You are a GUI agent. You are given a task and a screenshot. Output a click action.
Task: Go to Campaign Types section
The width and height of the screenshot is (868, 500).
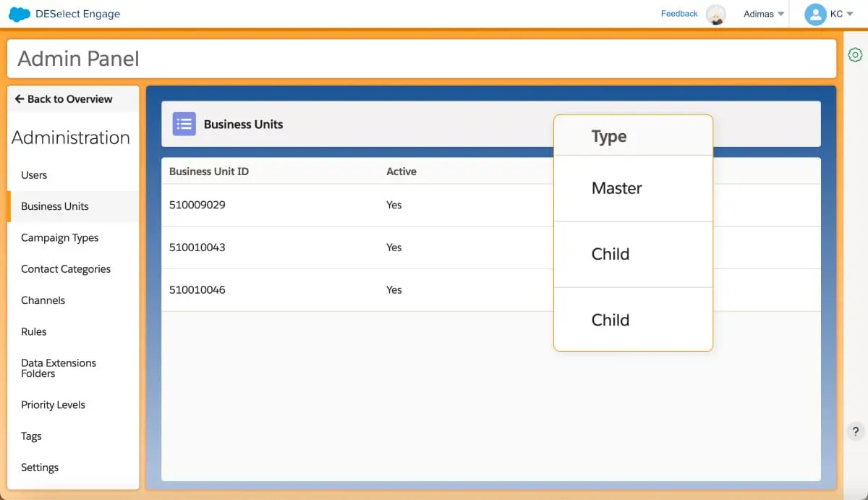59,238
